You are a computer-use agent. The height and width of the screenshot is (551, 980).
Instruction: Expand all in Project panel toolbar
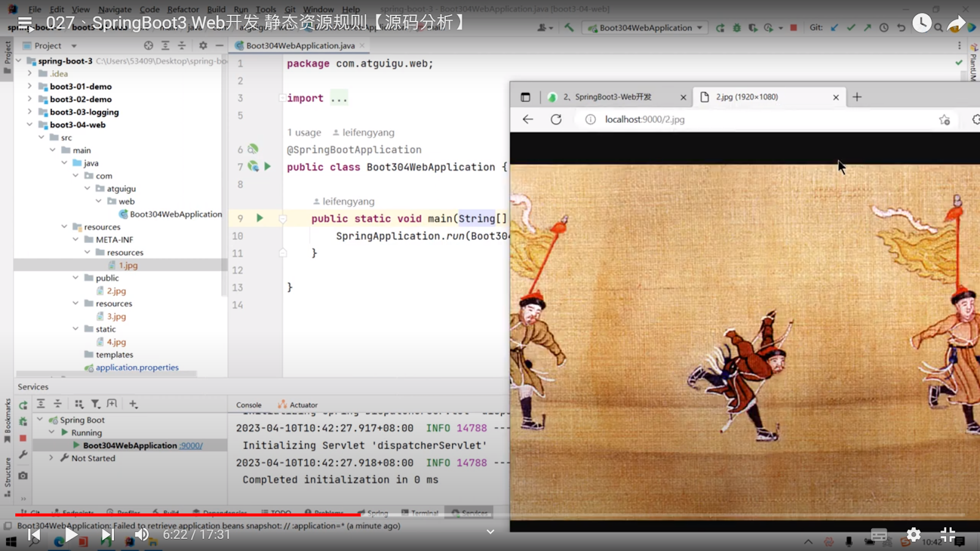tap(165, 45)
